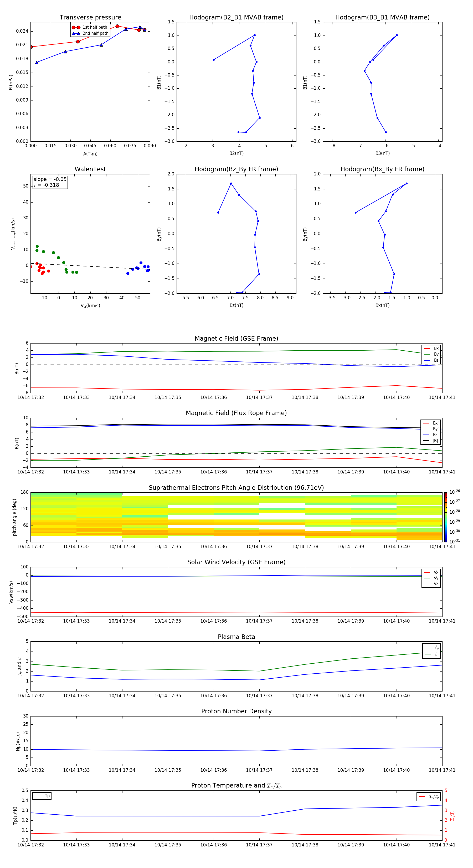Select the Vz legend entry
473x868 pixels.
[x=431, y=584]
